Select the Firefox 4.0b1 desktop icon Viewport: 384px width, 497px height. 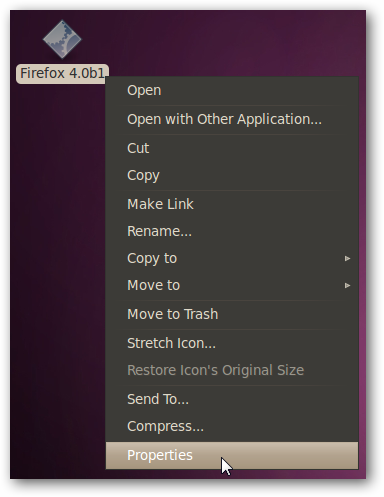(62, 39)
